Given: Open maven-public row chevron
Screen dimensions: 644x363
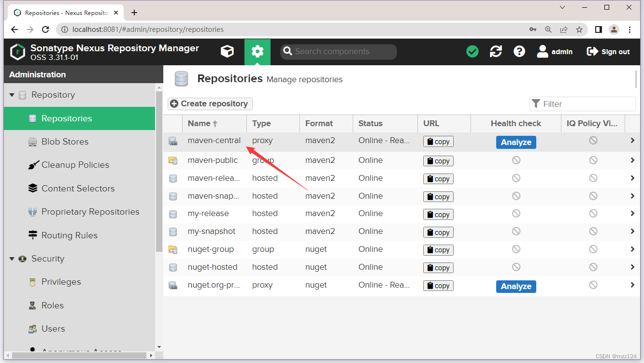Looking at the screenshot, I should tap(632, 160).
